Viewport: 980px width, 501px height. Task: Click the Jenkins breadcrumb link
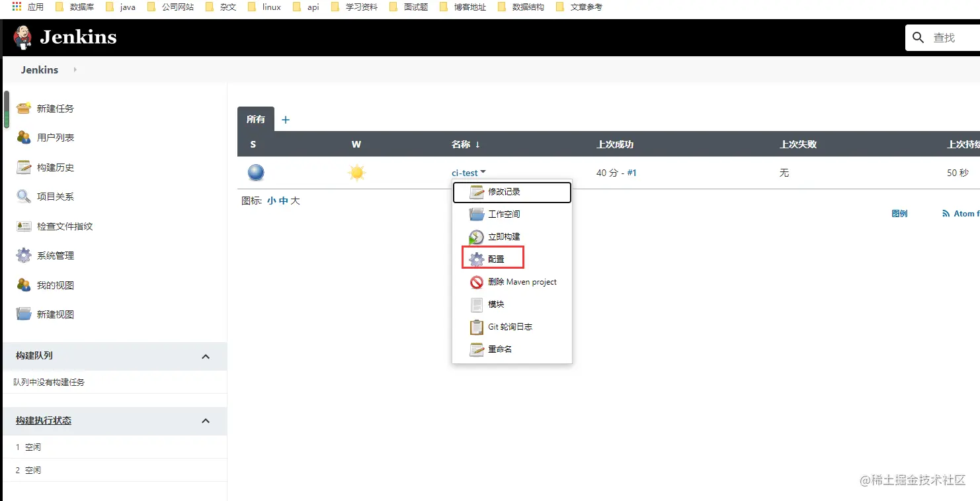point(40,69)
